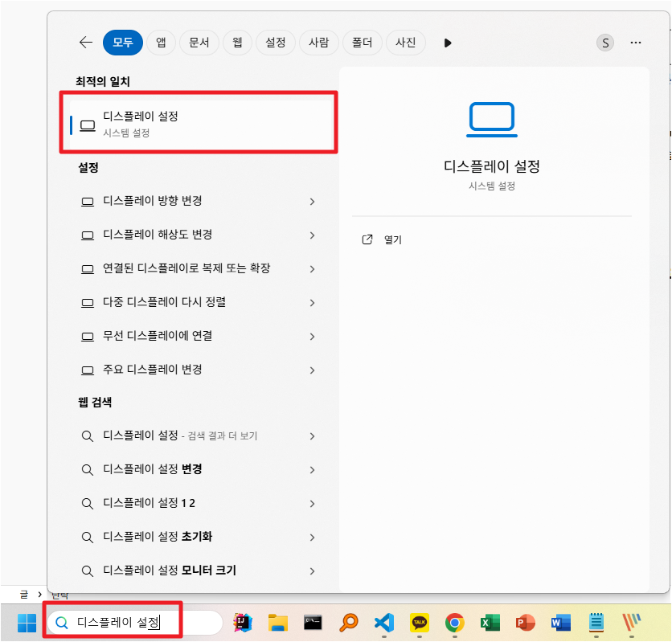Open the three-dot options menu
Screen dimensions: 672x642
coord(636,43)
